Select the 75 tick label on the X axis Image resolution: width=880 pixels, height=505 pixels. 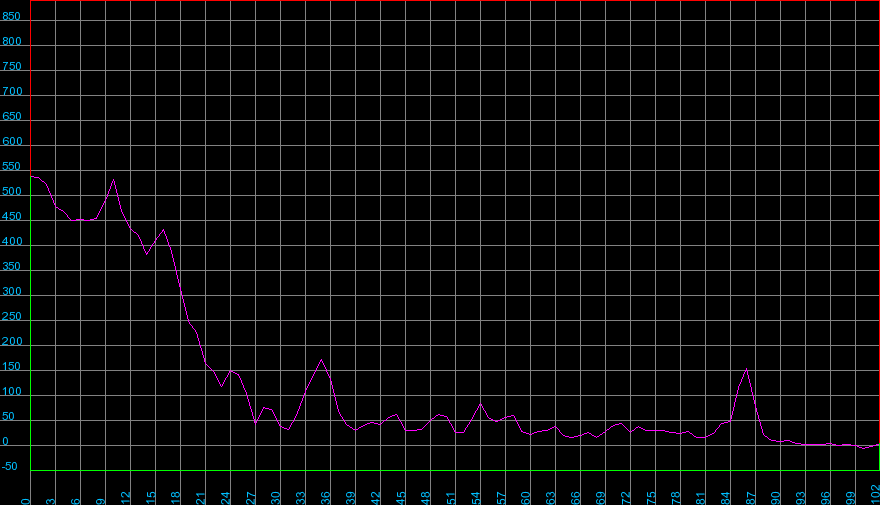[x=650, y=498]
